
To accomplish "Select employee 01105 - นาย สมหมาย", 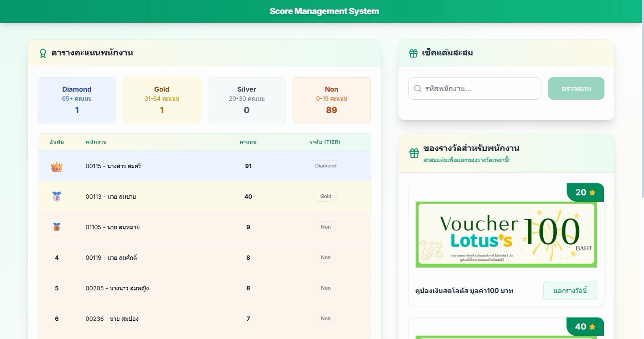I will click(x=113, y=227).
